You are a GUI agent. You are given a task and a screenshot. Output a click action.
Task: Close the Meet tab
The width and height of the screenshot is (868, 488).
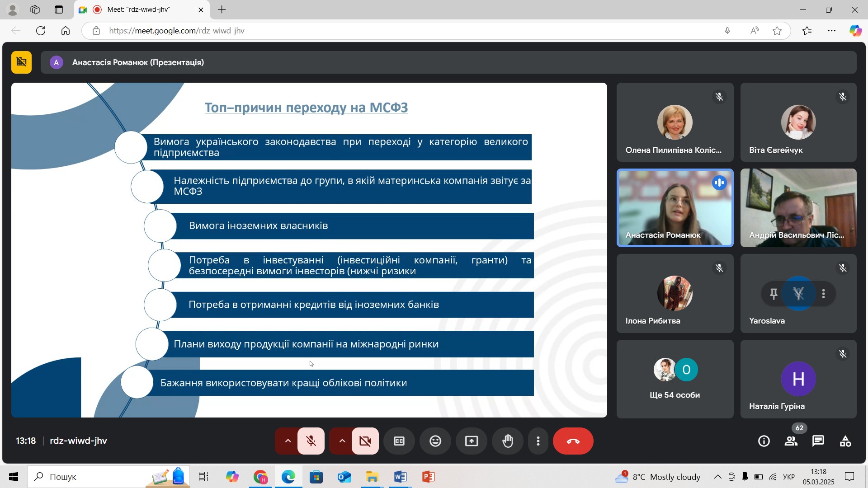tap(201, 9)
